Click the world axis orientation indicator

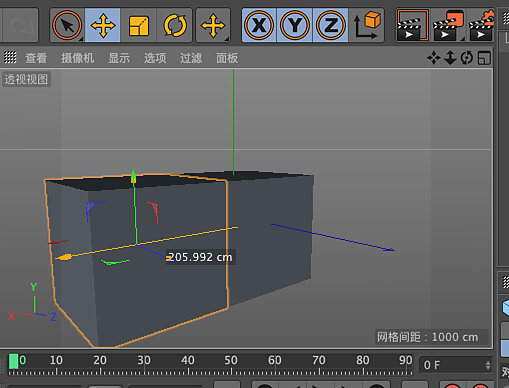coord(32,302)
